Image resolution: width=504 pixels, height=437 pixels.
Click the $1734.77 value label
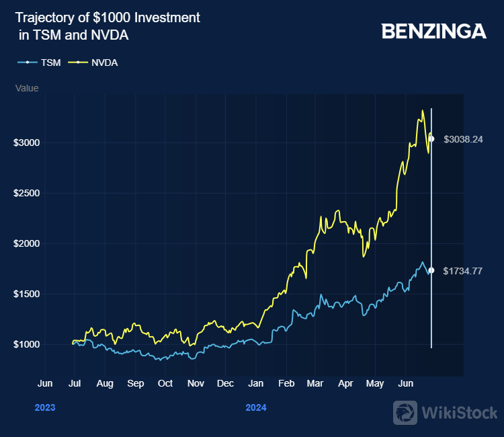[x=463, y=270]
